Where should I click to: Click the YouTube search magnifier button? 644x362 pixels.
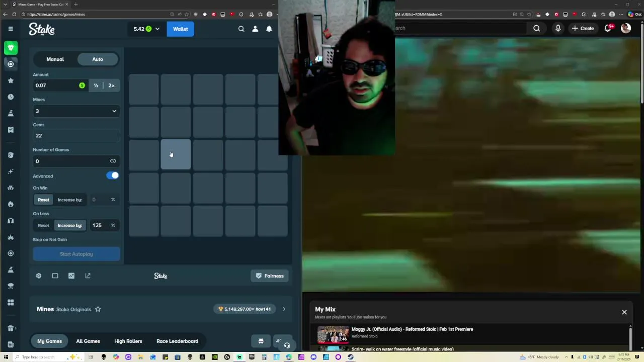click(x=536, y=28)
